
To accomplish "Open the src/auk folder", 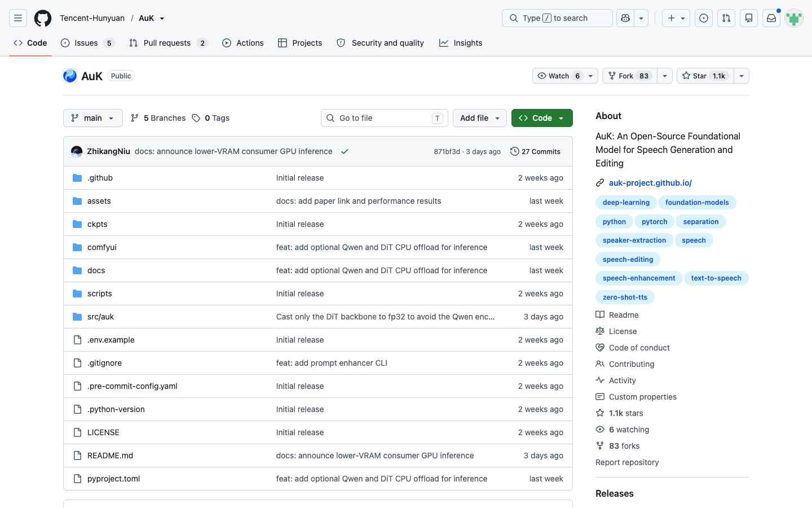I will point(100,317).
